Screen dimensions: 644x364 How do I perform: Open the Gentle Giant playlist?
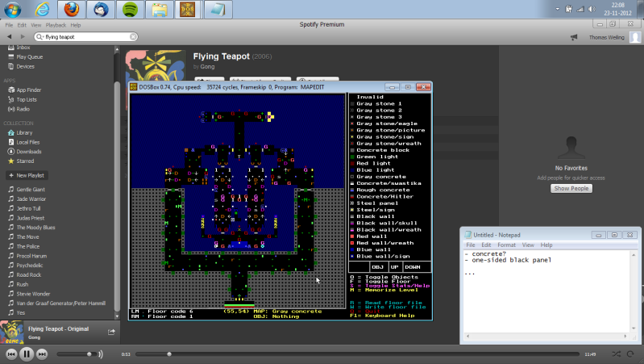(31, 189)
